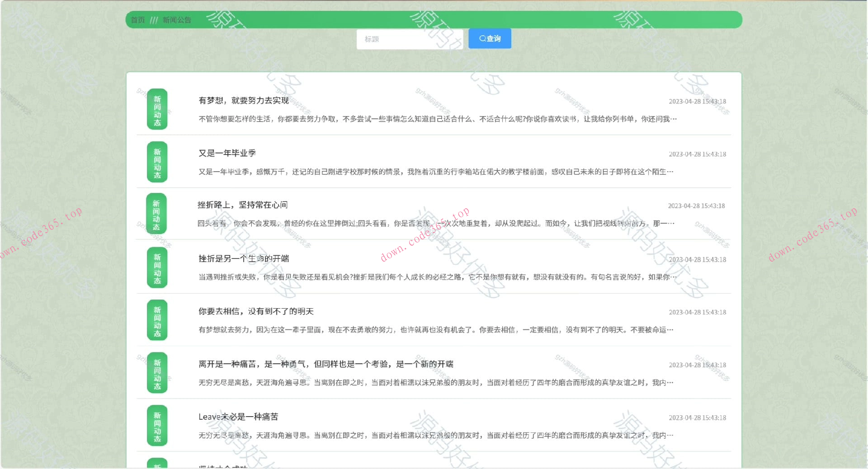Click the 新闻动态 badge beside 挫折路上，坚持常在心间
Image resolution: width=868 pixels, height=469 pixels.
[157, 214]
